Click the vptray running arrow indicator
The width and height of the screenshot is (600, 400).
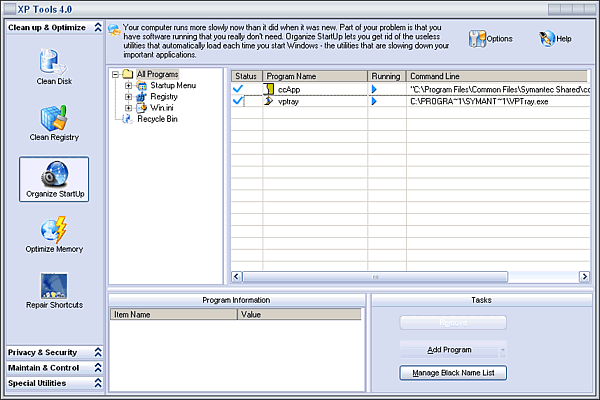374,101
